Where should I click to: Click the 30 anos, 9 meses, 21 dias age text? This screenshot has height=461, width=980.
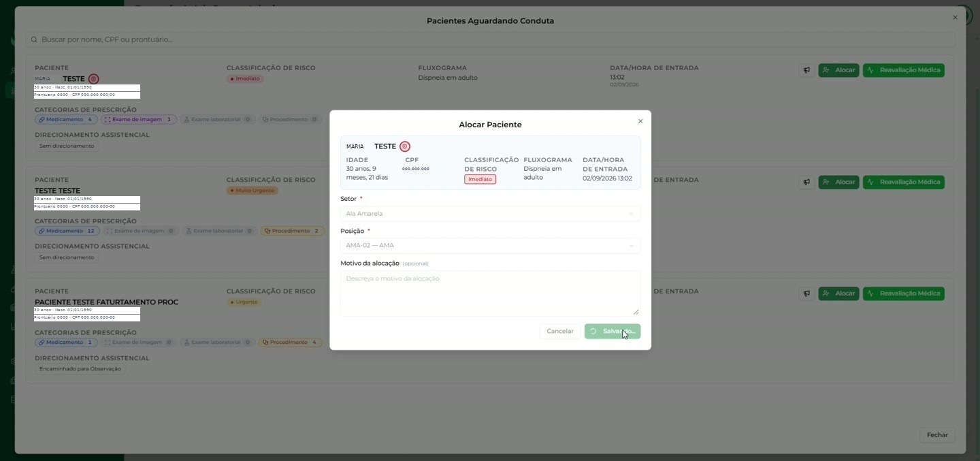pyautogui.click(x=367, y=173)
